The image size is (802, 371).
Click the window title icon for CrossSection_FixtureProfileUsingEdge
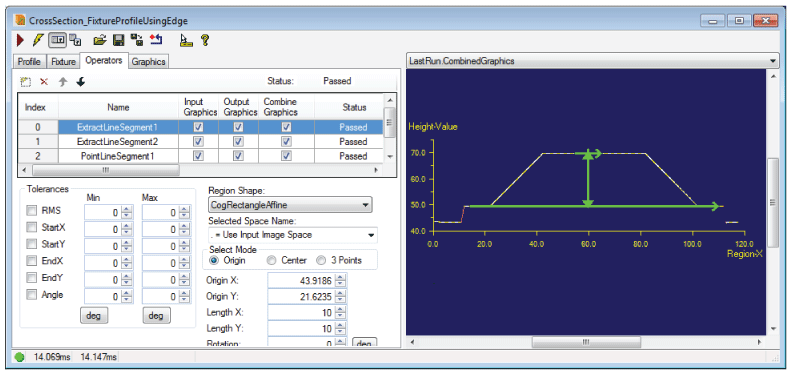pos(20,20)
